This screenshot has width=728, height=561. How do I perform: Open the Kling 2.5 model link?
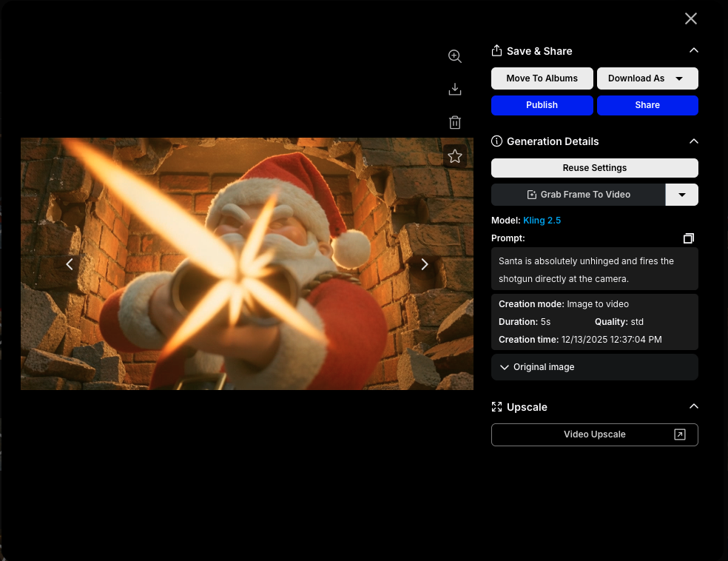[x=542, y=221]
